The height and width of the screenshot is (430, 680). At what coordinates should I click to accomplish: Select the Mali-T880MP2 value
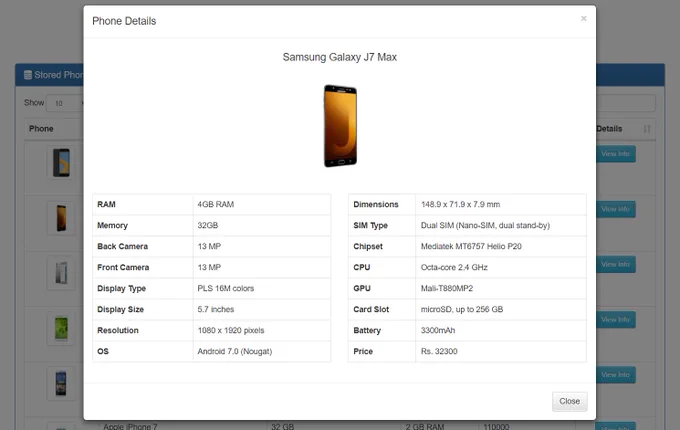tap(447, 288)
